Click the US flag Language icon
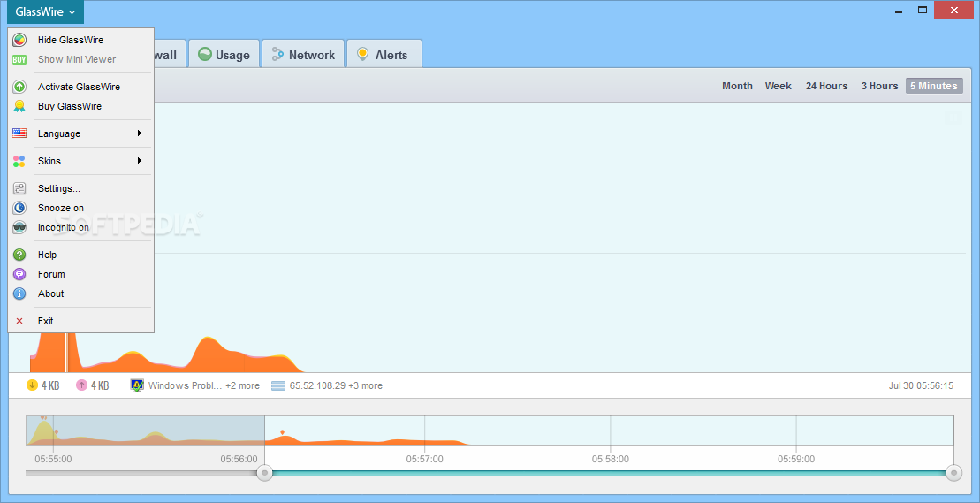 coord(19,133)
